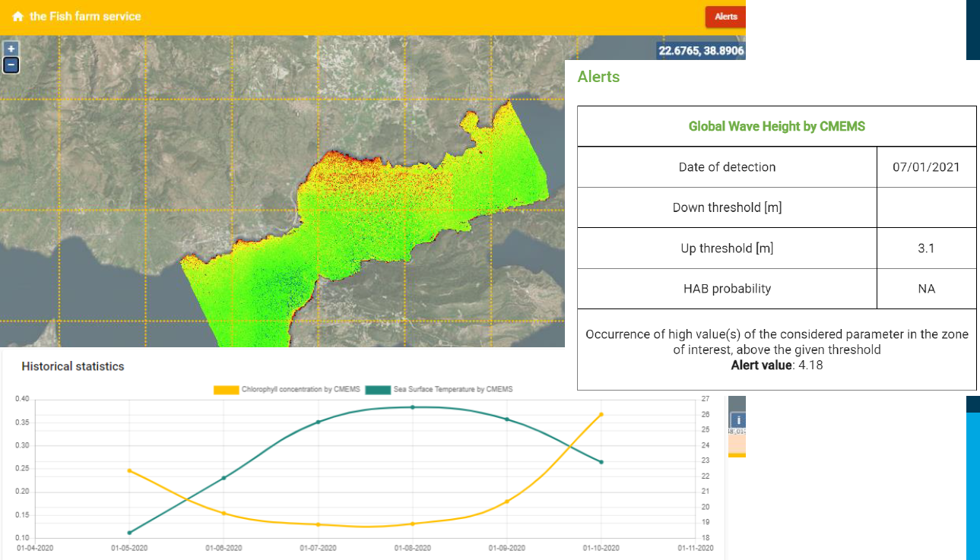Screen dimensions: 980x560
Task: Click Global Wave Height by CMEMS header
Action: 776,126
